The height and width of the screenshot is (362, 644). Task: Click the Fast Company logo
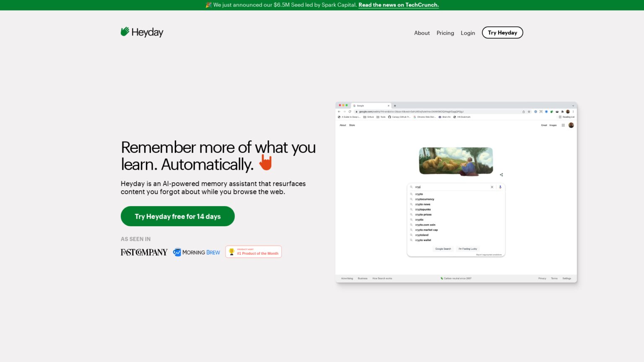(x=144, y=252)
